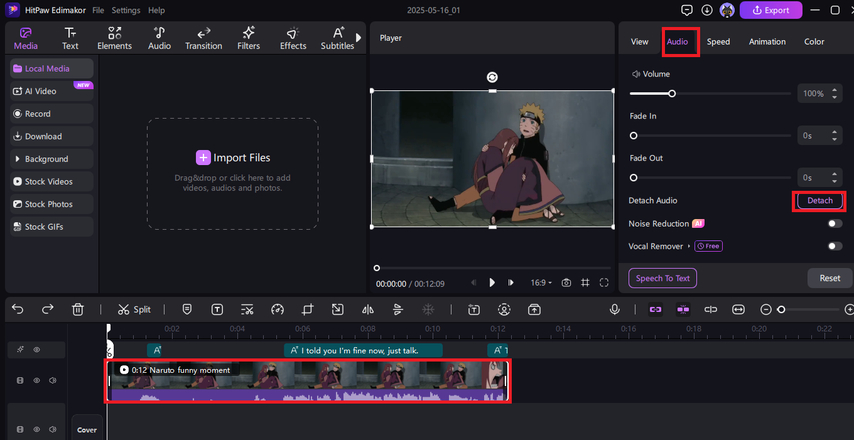Enter fullscreen player view
Image resolution: width=854 pixels, height=440 pixels.
click(604, 283)
